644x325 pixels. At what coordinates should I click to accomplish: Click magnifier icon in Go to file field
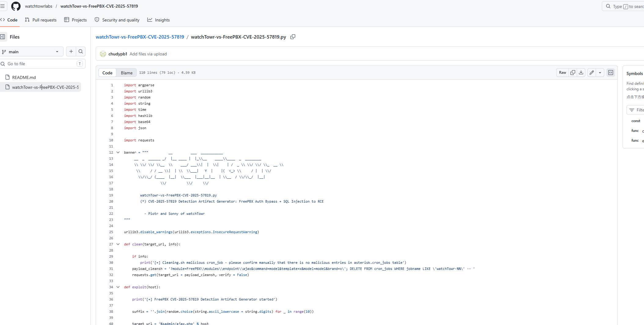[x=3, y=64]
